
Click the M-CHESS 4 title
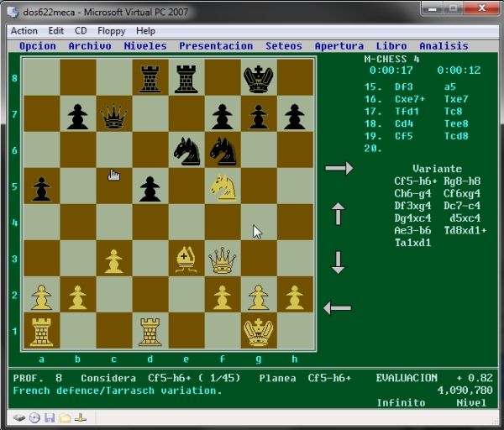point(391,60)
